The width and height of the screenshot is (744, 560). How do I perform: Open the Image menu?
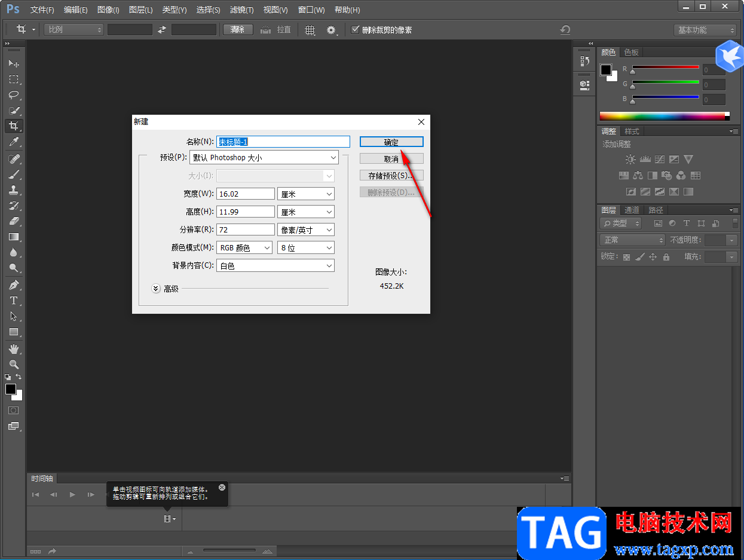pyautogui.click(x=108, y=10)
